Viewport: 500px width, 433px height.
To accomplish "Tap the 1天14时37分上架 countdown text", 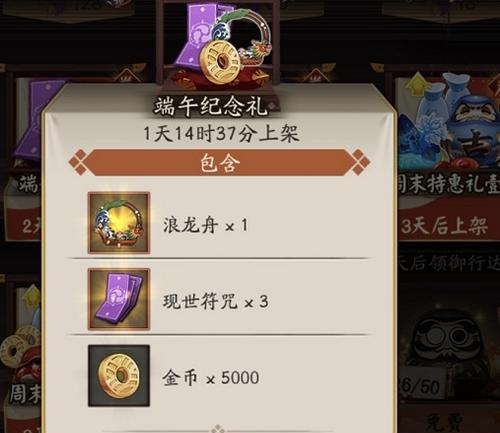I will tap(220, 134).
